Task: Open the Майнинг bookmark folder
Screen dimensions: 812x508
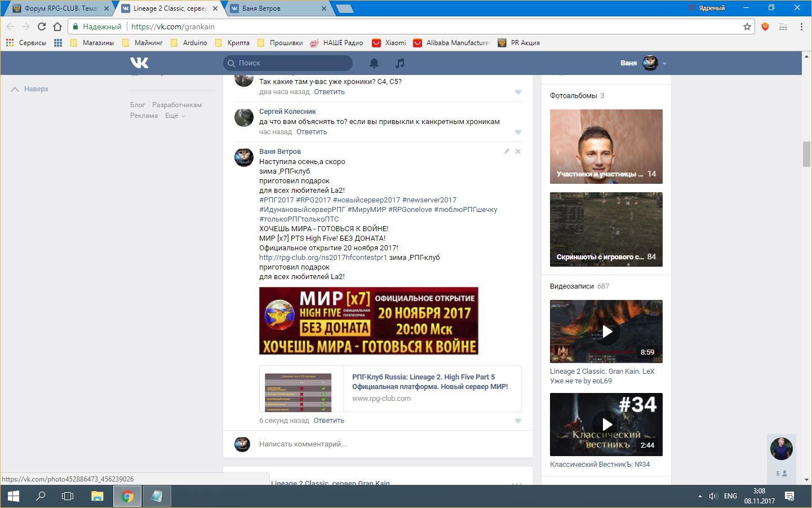Action: pos(142,43)
